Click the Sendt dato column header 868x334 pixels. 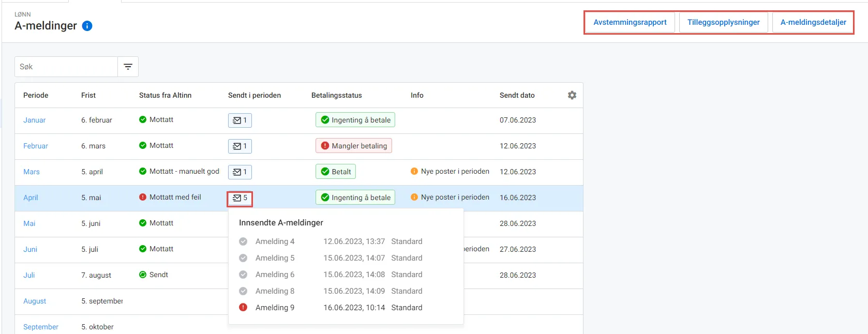(x=517, y=95)
